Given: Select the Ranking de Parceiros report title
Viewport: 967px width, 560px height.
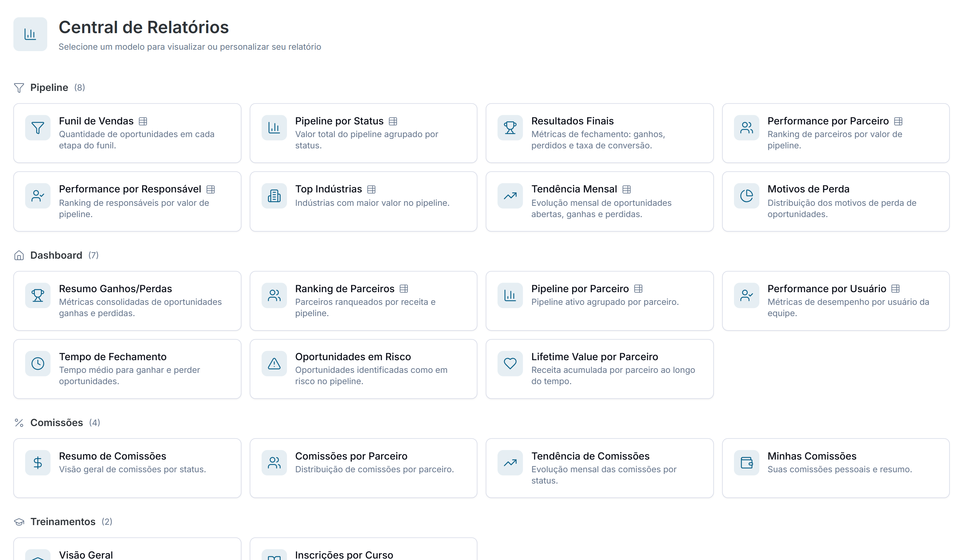Looking at the screenshot, I should [344, 289].
